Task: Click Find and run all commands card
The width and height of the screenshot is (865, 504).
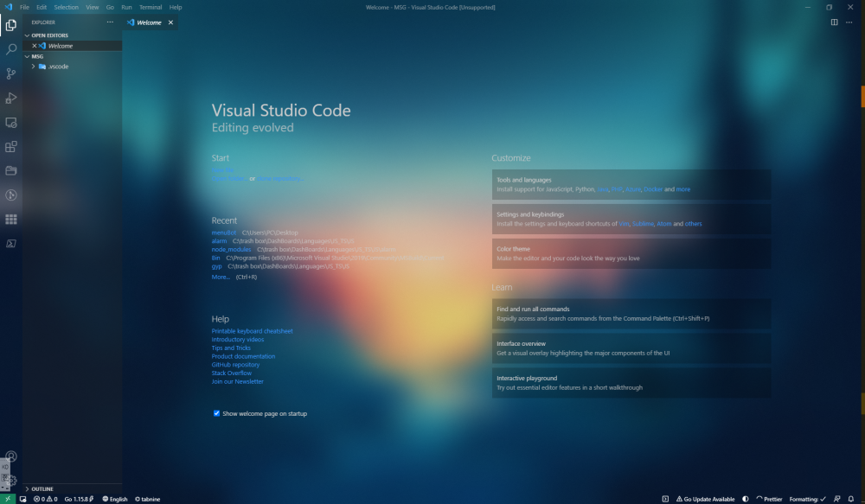Action: 631,314
